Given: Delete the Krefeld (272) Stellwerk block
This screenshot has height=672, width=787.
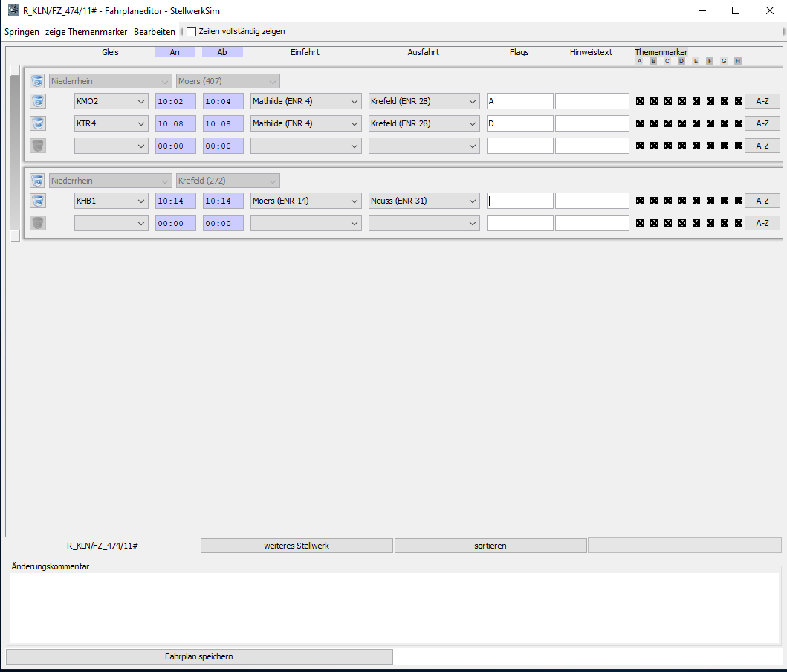Looking at the screenshot, I should click(37, 181).
